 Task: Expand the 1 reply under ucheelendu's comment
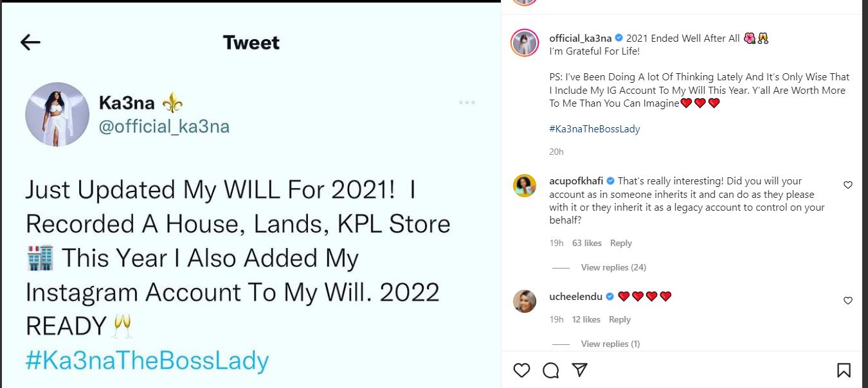[x=610, y=344]
